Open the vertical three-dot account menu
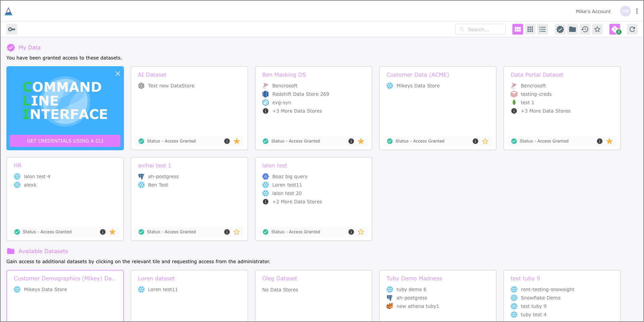 (637, 11)
